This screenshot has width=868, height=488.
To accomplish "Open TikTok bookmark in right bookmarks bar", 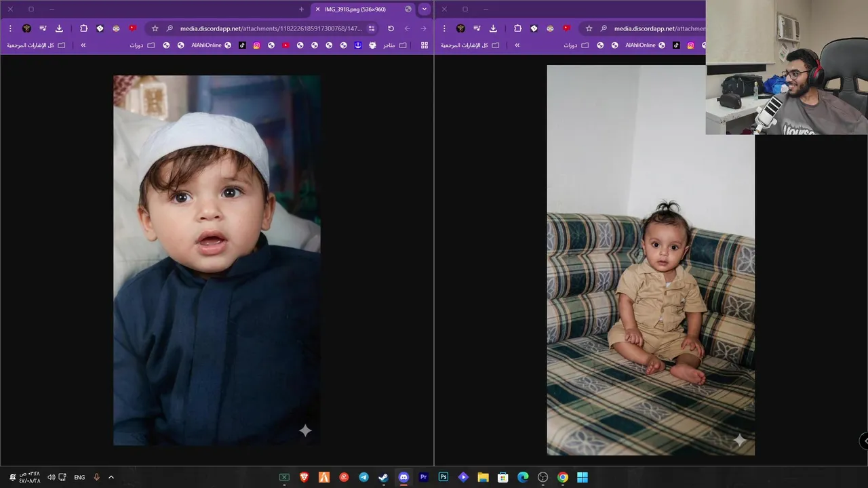I will click(676, 45).
